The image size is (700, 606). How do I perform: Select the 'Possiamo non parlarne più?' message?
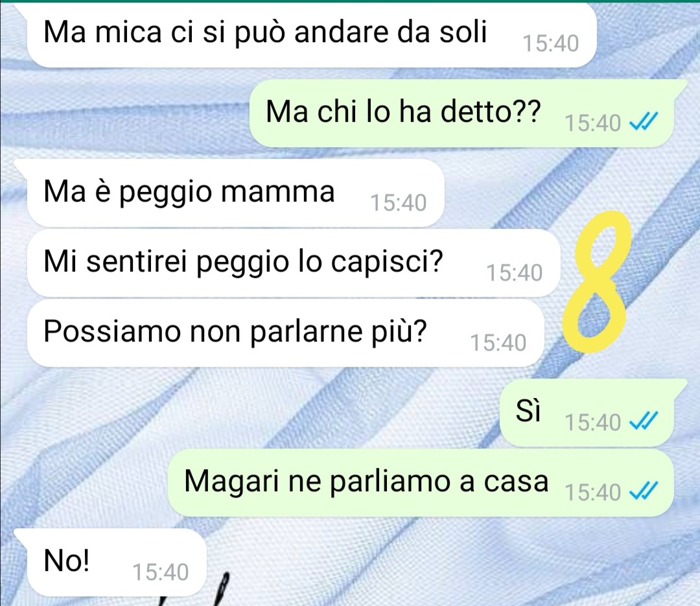(x=286, y=333)
